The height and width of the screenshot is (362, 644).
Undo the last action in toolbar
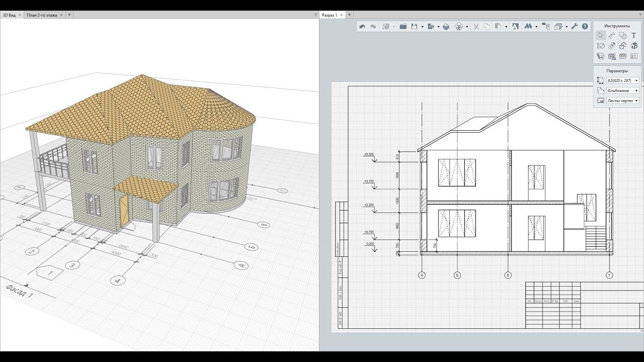tap(362, 27)
